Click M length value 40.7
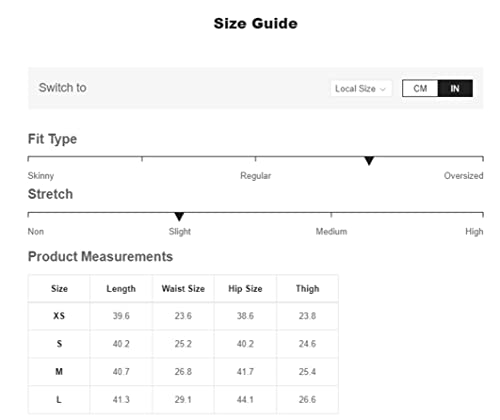 [121, 371]
